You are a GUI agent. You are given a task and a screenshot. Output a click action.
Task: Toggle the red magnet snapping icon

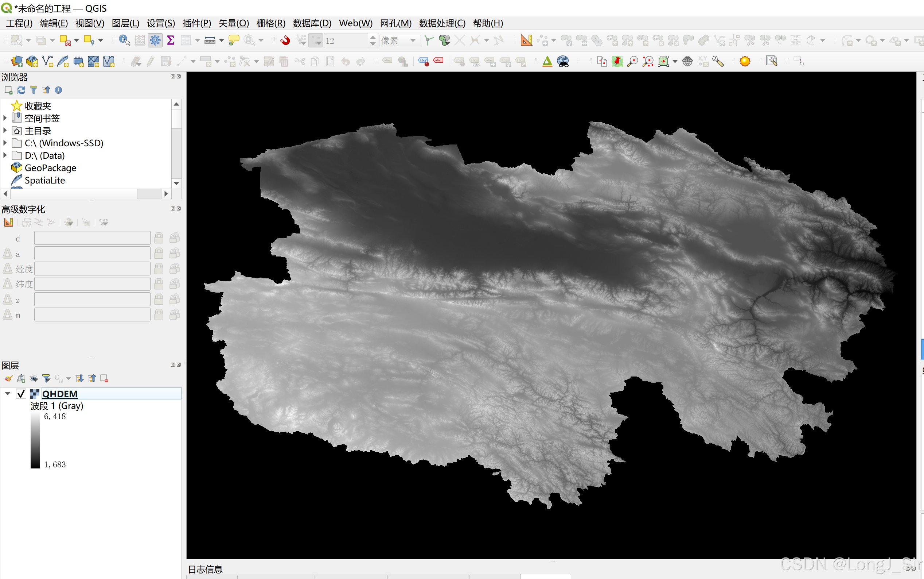[x=285, y=40]
